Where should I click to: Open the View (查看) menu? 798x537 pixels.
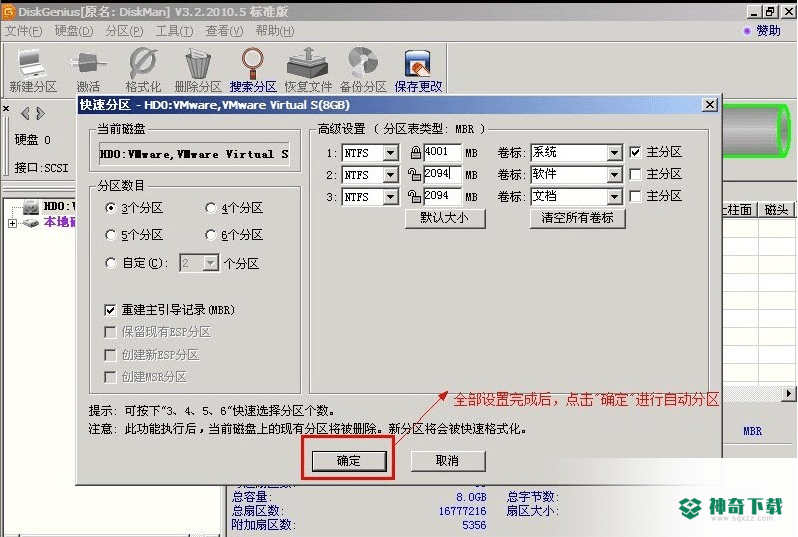(224, 31)
